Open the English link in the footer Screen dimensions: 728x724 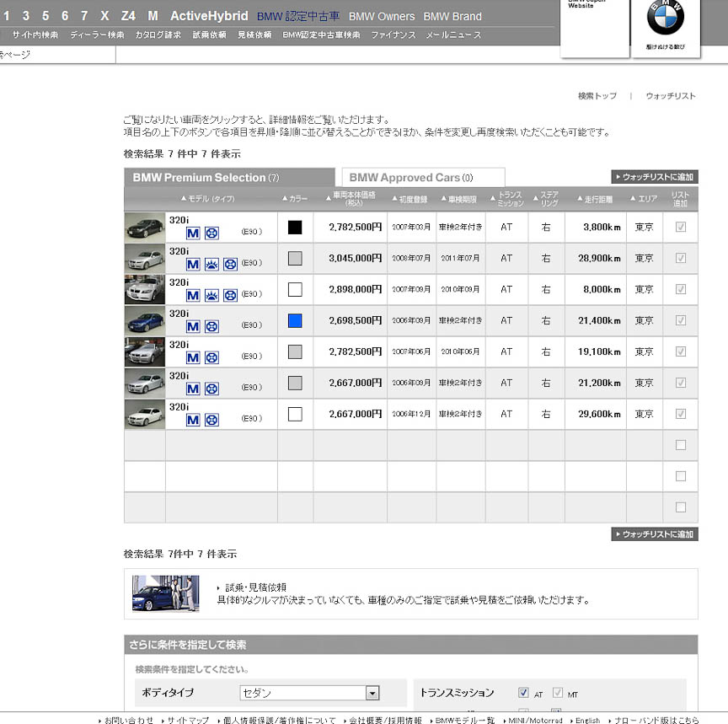pos(586,721)
